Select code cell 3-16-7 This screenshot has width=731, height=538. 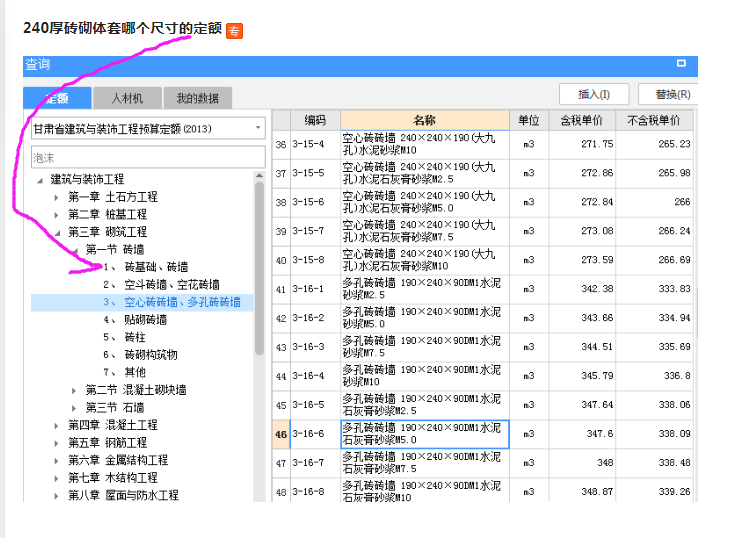click(x=315, y=463)
